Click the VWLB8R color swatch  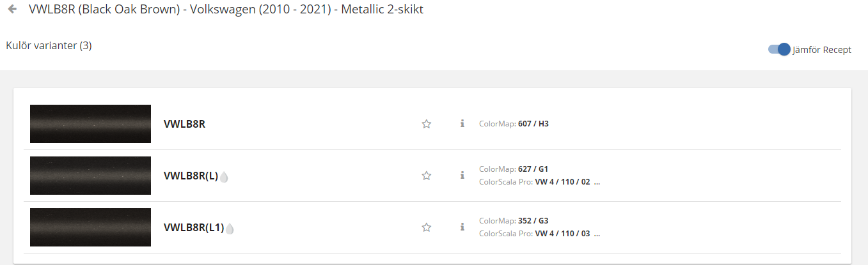point(90,124)
